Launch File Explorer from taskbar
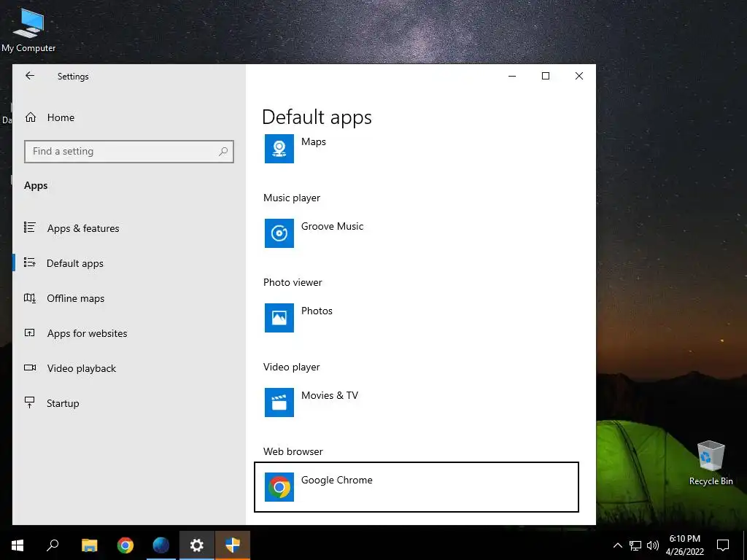Image resolution: width=747 pixels, height=560 pixels. point(89,545)
